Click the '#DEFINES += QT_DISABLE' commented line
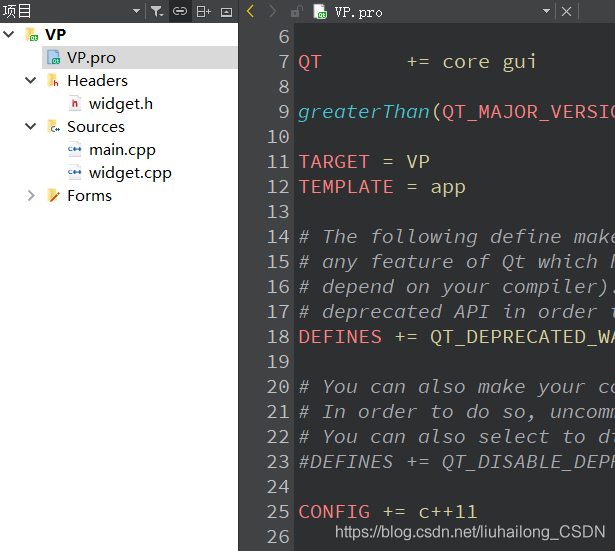This screenshot has width=615, height=551. [x=457, y=462]
